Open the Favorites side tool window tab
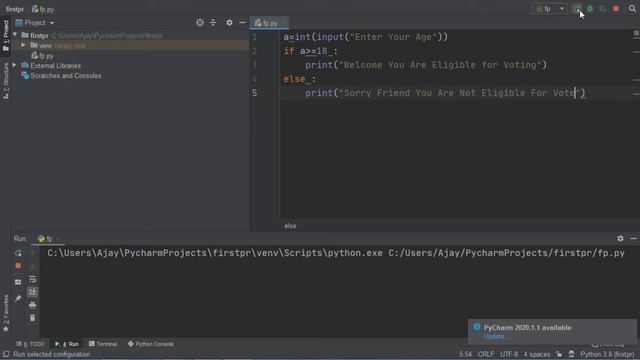Image resolution: width=640 pixels, height=360 pixels. (x=6, y=313)
